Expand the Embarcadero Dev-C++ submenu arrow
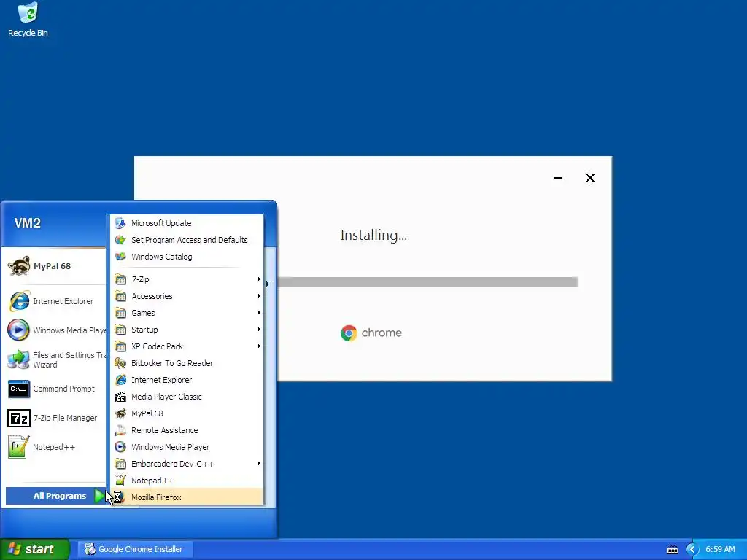The image size is (747, 560). [259, 463]
